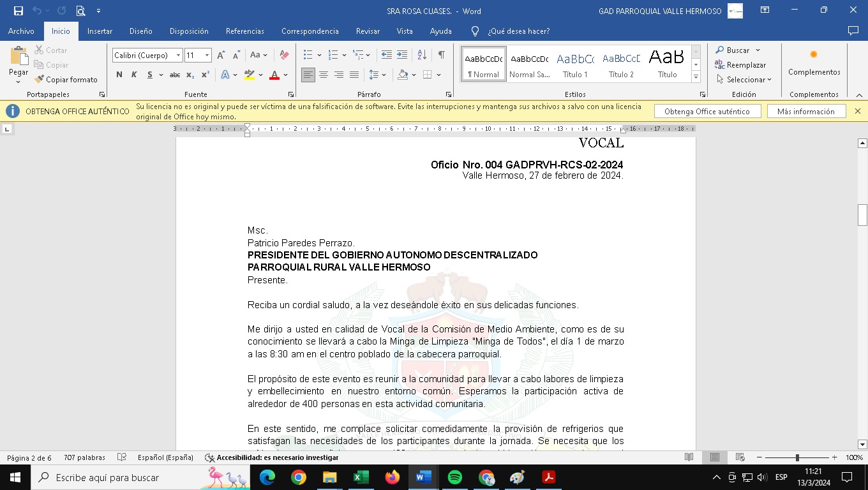The image size is (868, 490).
Task: Click the Más información button
Action: (x=805, y=112)
